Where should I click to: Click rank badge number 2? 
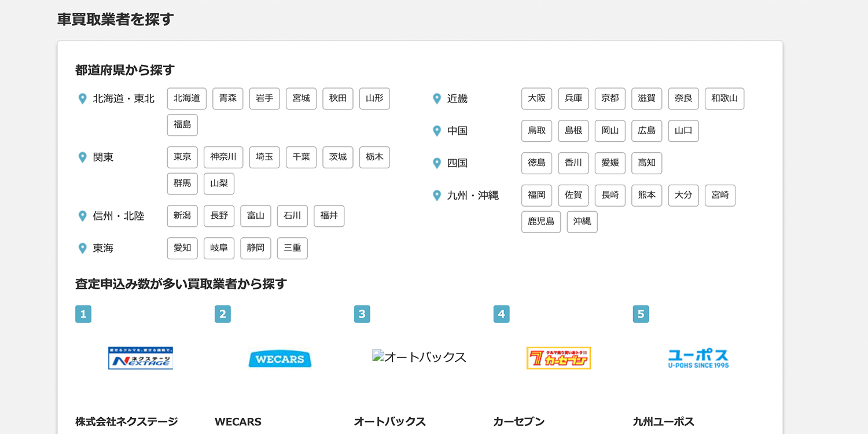pos(223,314)
